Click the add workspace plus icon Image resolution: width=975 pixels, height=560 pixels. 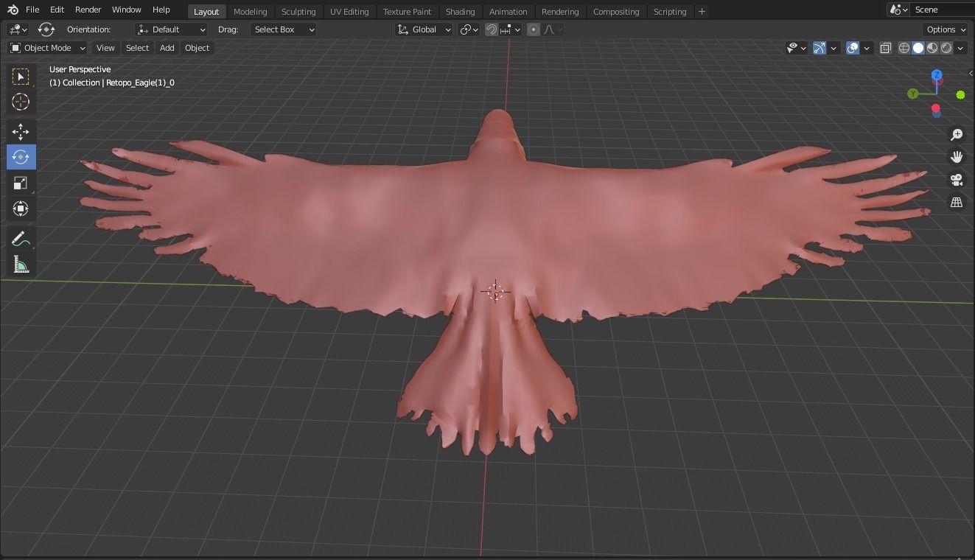tap(702, 11)
